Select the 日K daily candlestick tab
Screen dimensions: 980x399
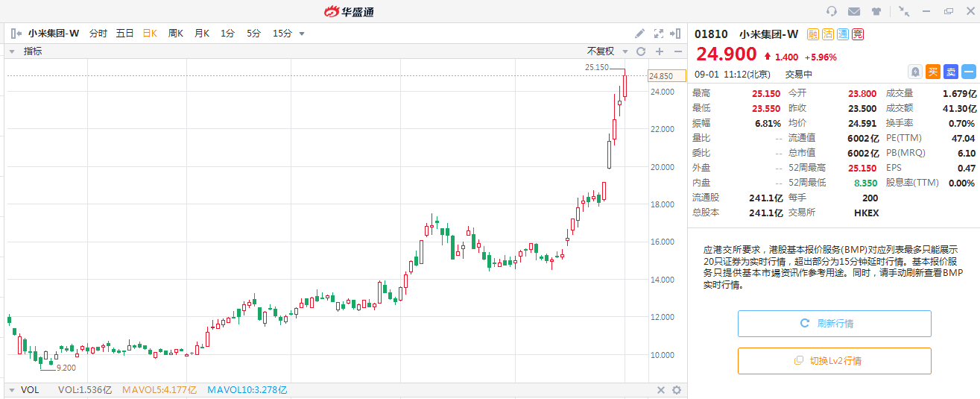pos(150,33)
